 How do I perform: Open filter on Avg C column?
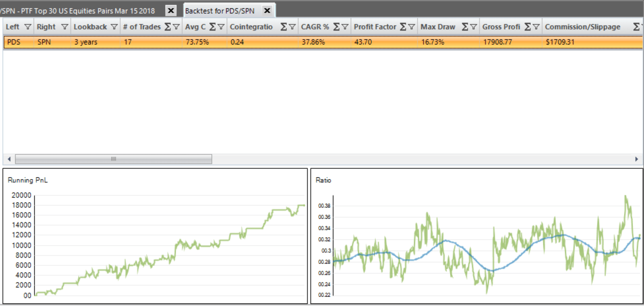coord(221,27)
